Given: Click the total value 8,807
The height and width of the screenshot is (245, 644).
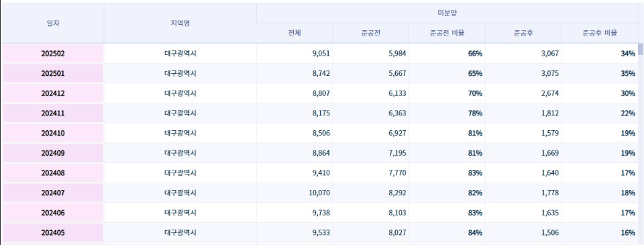Looking at the screenshot, I should click(x=321, y=93).
